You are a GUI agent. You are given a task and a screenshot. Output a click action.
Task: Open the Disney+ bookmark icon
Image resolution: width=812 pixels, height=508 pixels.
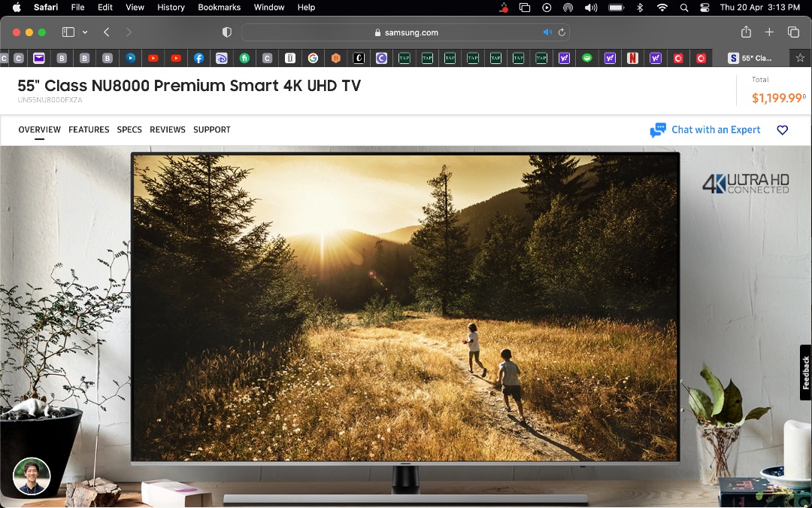pyautogui.click(x=221, y=58)
